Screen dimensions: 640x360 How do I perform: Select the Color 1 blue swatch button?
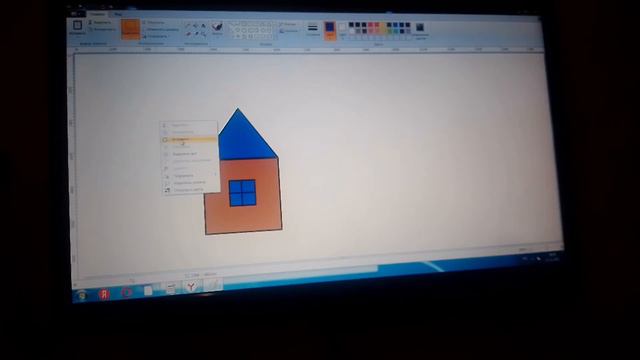click(x=330, y=30)
